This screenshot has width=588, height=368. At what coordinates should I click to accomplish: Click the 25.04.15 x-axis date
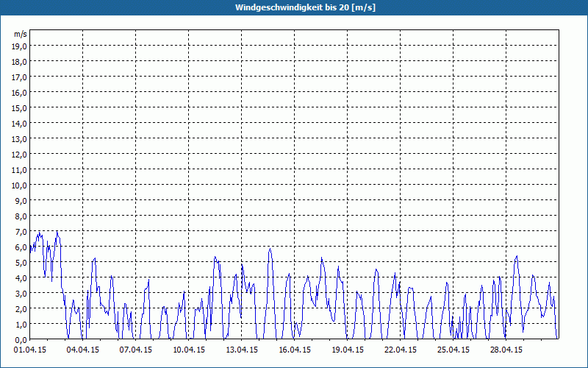[453, 350]
